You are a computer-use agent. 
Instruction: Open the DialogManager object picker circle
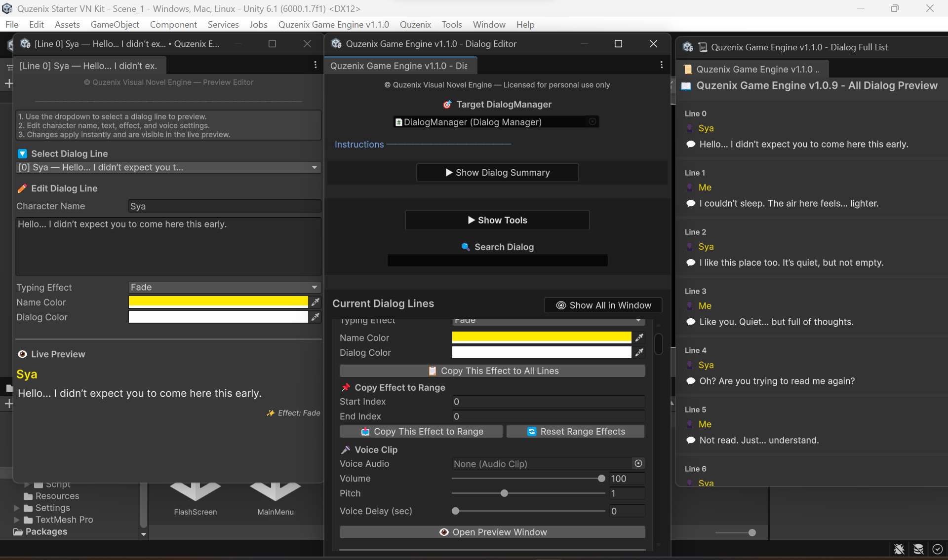(x=592, y=121)
